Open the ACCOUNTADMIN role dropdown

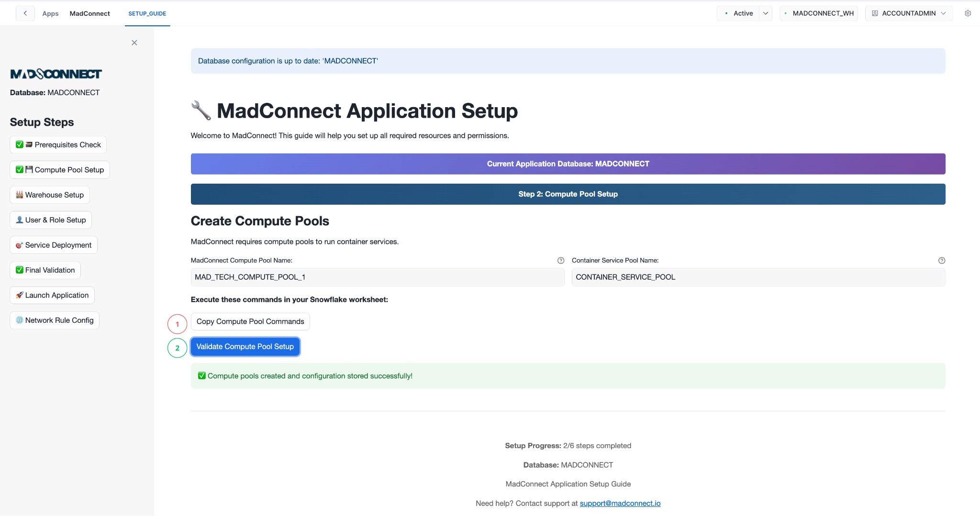pyautogui.click(x=909, y=13)
